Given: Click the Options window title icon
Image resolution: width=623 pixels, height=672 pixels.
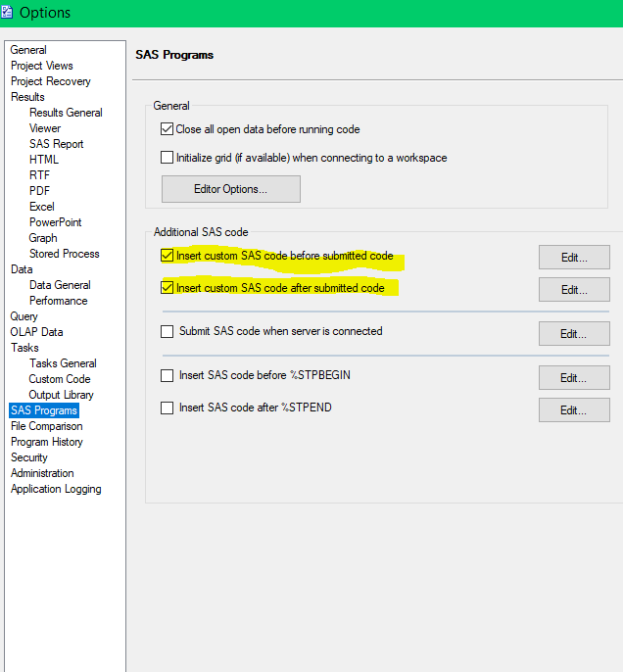Looking at the screenshot, I should [7, 13].
